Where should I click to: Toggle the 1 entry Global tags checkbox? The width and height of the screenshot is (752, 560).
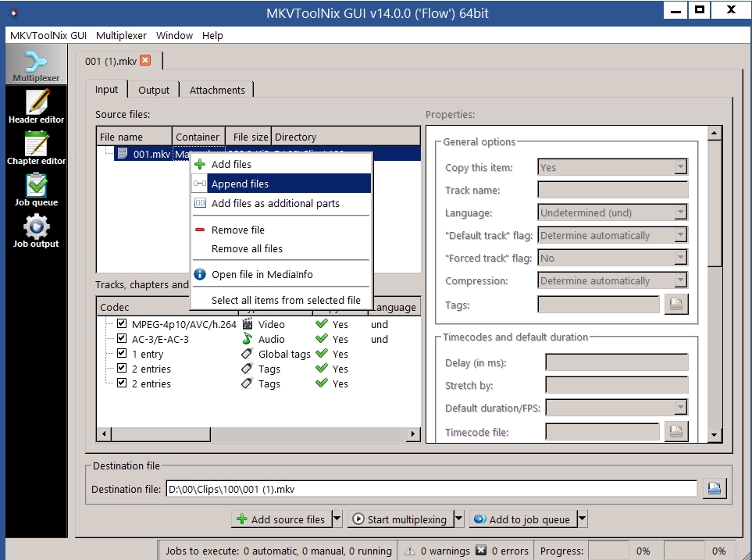pyautogui.click(x=122, y=353)
